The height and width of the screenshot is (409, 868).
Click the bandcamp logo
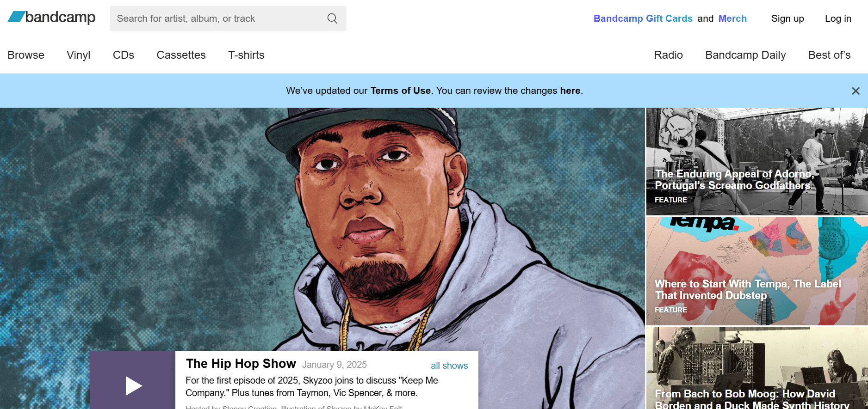51,17
